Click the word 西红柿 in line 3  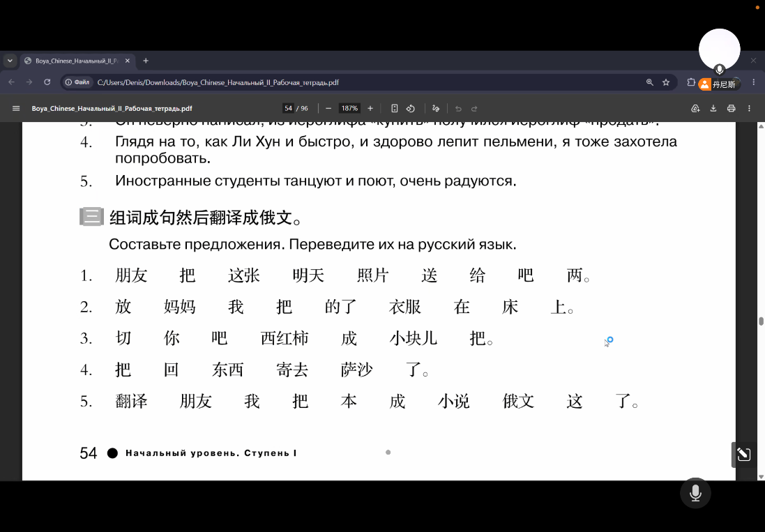click(x=285, y=338)
